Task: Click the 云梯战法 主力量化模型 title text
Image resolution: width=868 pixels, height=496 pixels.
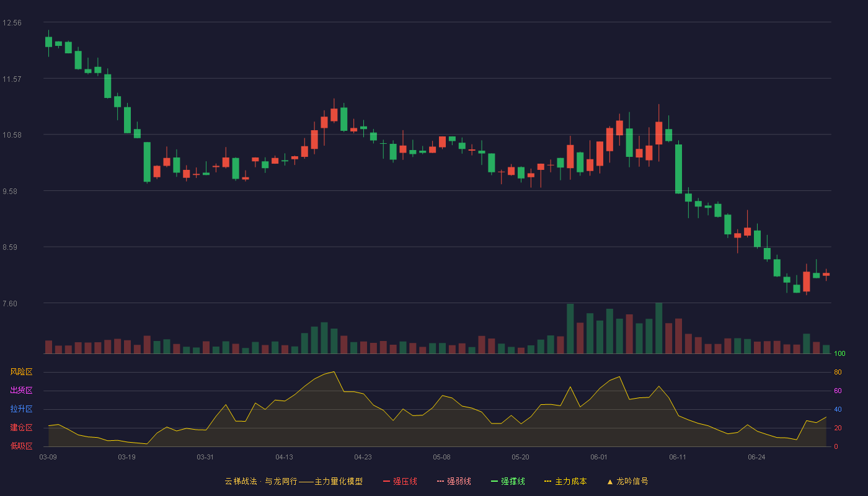Action: point(294,481)
